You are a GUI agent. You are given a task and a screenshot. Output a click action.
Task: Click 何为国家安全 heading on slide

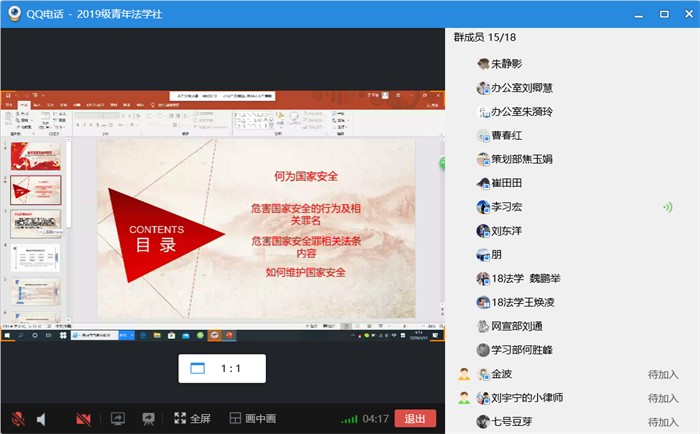(306, 176)
